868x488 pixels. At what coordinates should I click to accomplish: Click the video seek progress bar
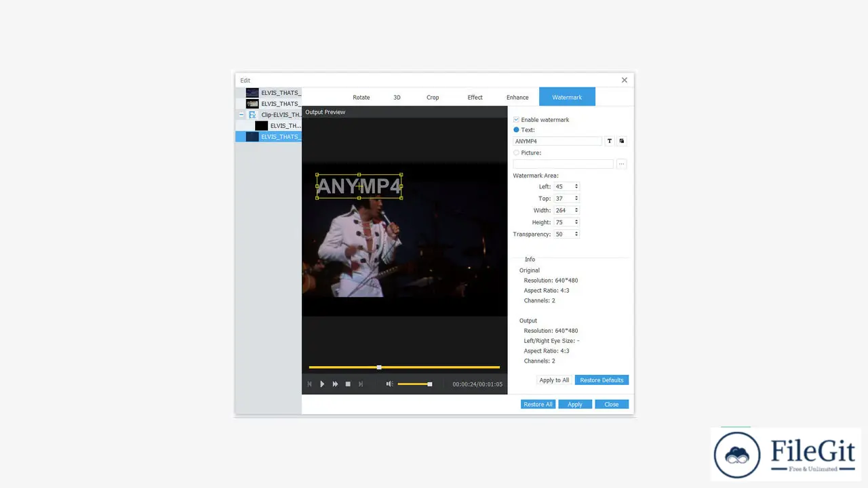(x=404, y=367)
